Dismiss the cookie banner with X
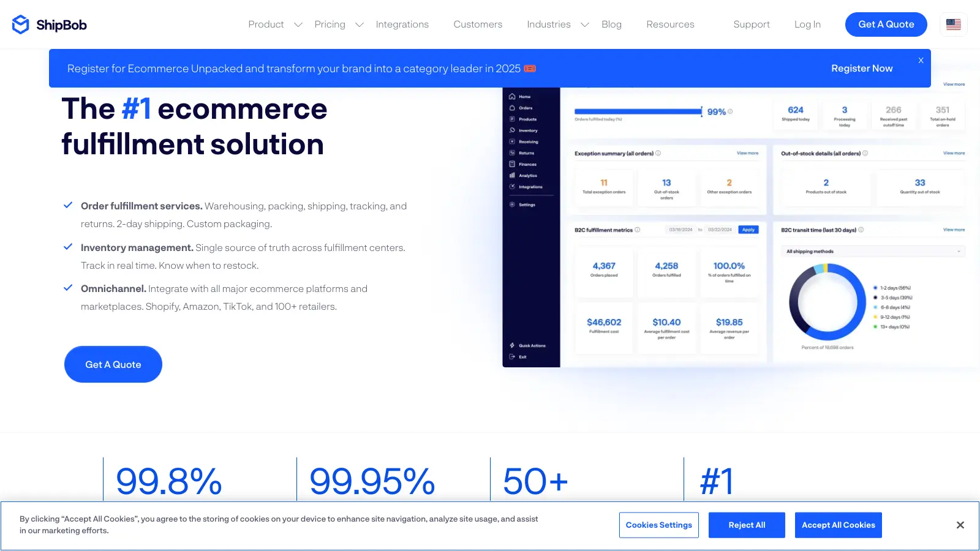Screen dimensions: 980x551 click(960, 525)
